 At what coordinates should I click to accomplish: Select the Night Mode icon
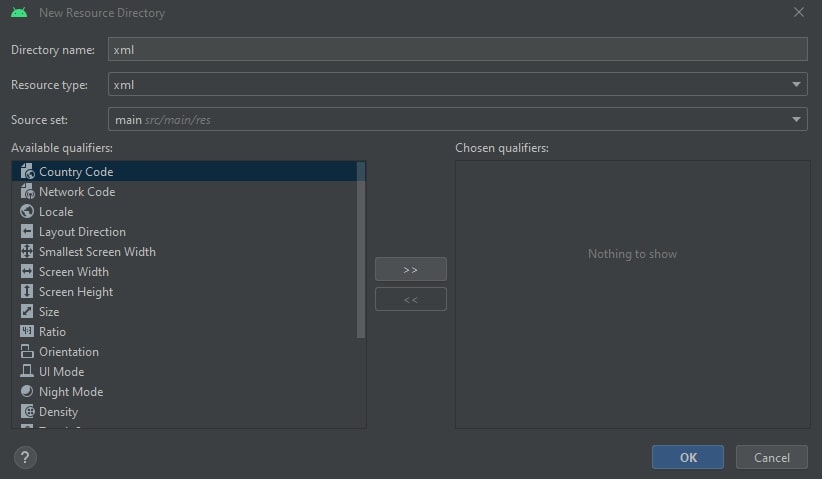[27, 392]
